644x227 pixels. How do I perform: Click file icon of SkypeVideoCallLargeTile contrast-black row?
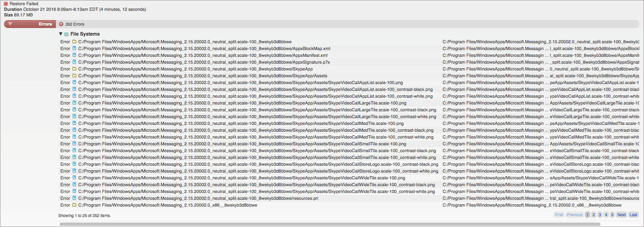pyautogui.click(x=74, y=110)
